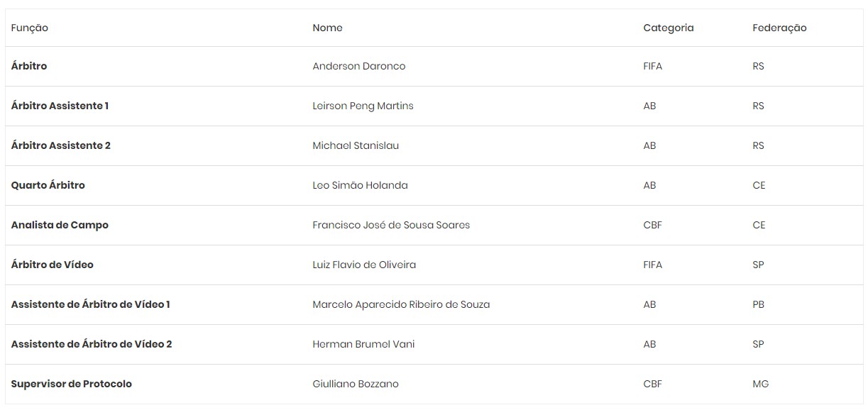Click the Categoria column header
This screenshot has height=410, width=868.
coord(668,28)
